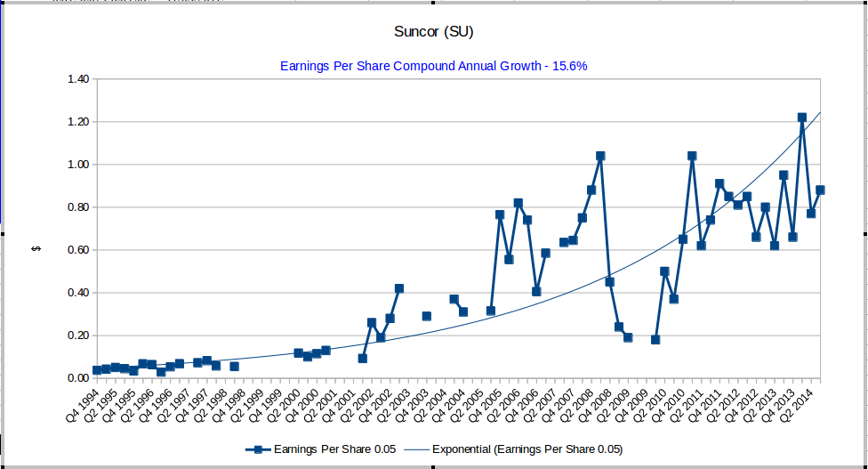The height and width of the screenshot is (469, 868).
Task: Select the subtitle 'Earnings Per Share Compound Annual Growth - 15.6%'
Action: [x=433, y=66]
